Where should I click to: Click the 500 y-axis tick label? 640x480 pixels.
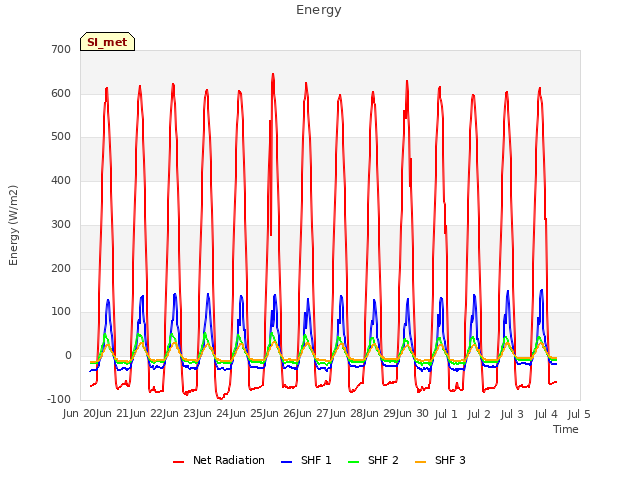61,137
